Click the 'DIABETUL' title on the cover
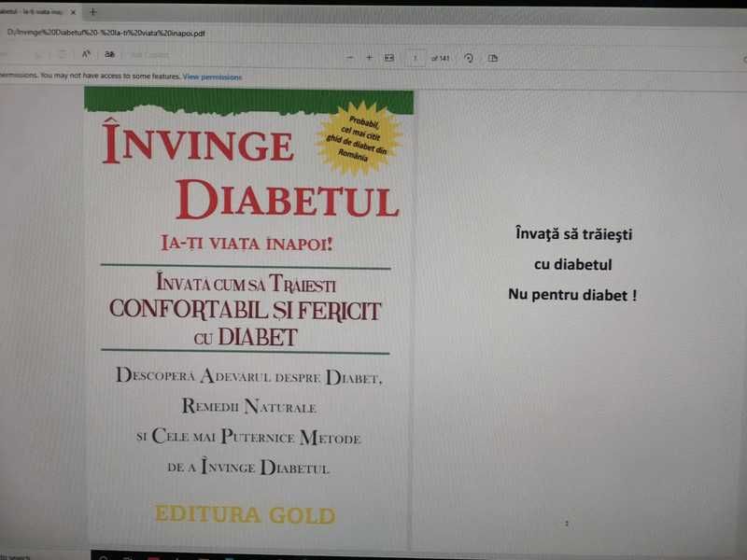Screen dimensions: 747x560 click(288, 200)
